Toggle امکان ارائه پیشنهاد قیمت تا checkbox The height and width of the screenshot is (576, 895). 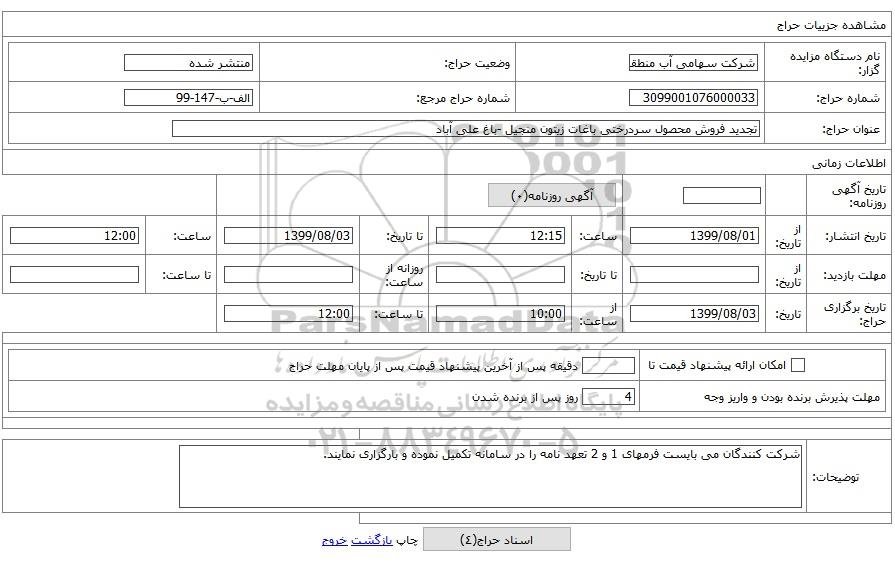pyautogui.click(x=797, y=365)
